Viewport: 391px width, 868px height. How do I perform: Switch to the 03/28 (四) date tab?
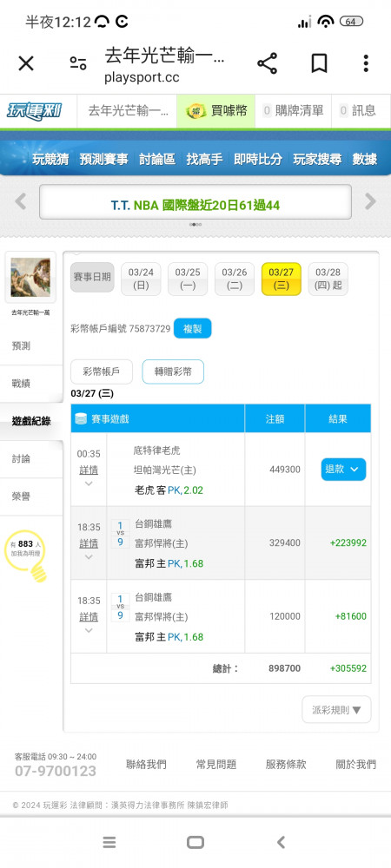328,279
